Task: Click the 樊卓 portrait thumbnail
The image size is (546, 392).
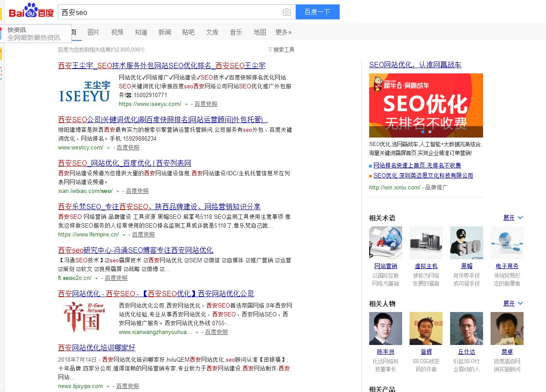Action: coord(507,328)
